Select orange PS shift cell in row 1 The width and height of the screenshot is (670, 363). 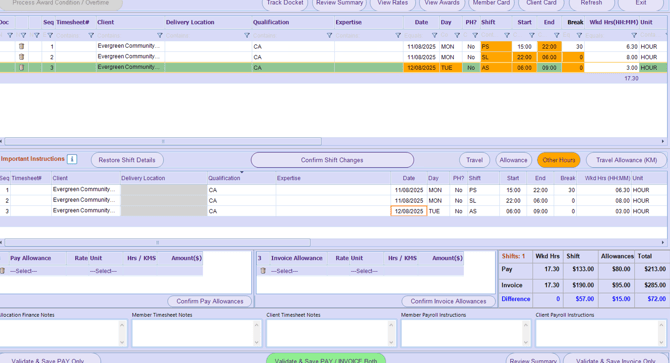(x=496, y=47)
